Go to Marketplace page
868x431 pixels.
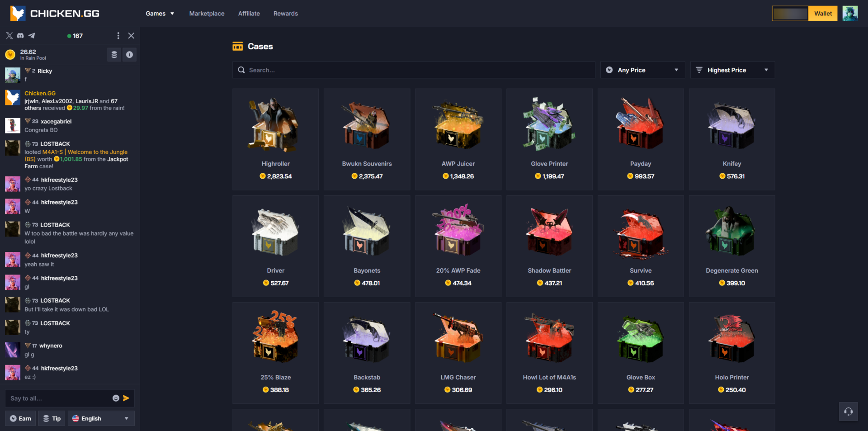(x=207, y=14)
